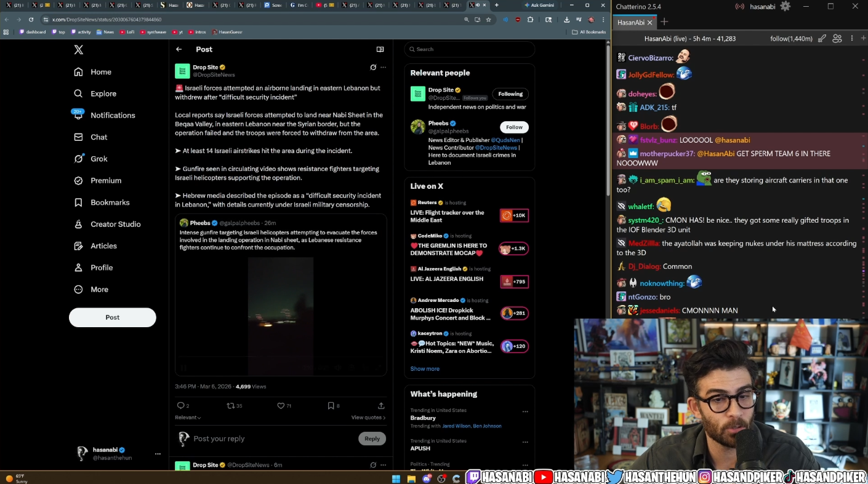Image resolution: width=868 pixels, height=484 pixels.
Task: Open the dashboard bookmark
Action: coord(33,32)
